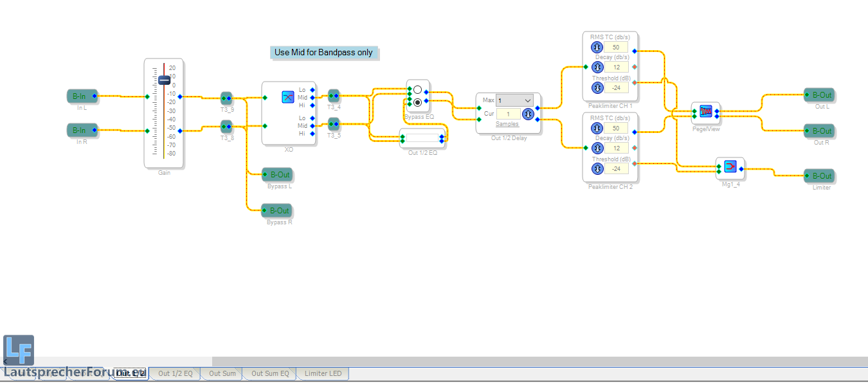Select the Mg1_4 signal merger icon

pos(730,166)
